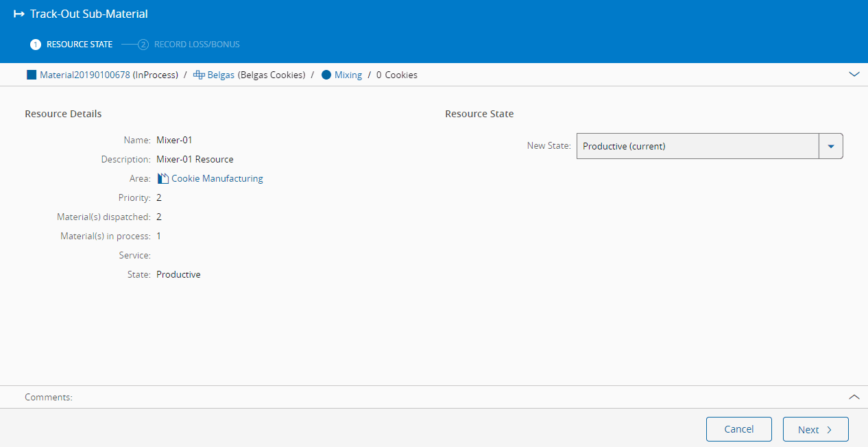Click the arrow chevron inside Next button
868x447 pixels.
tap(829, 430)
